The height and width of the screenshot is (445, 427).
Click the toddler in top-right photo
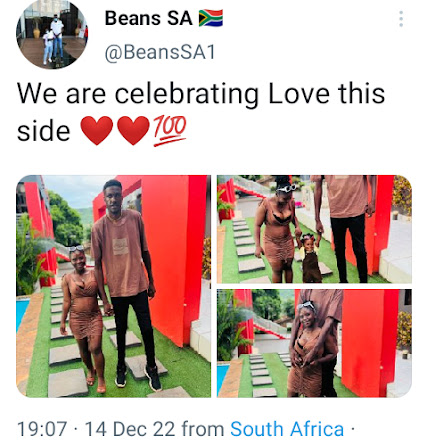coord(310,258)
